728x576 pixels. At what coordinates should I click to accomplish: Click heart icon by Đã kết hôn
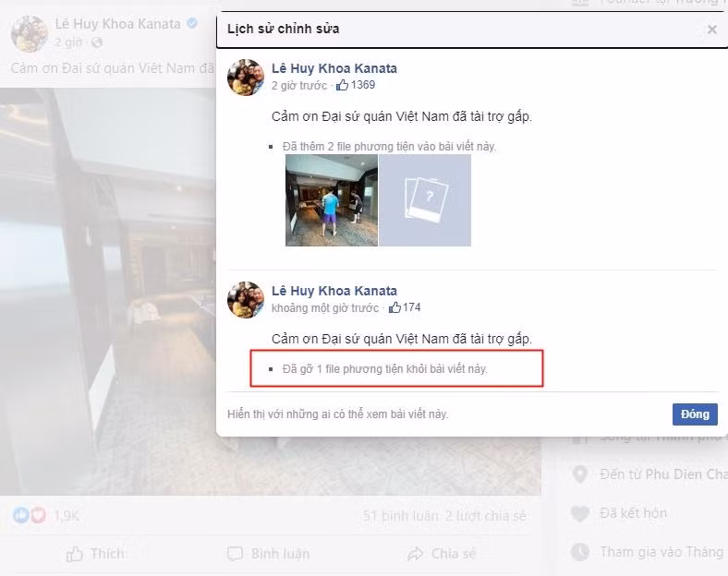point(580,513)
